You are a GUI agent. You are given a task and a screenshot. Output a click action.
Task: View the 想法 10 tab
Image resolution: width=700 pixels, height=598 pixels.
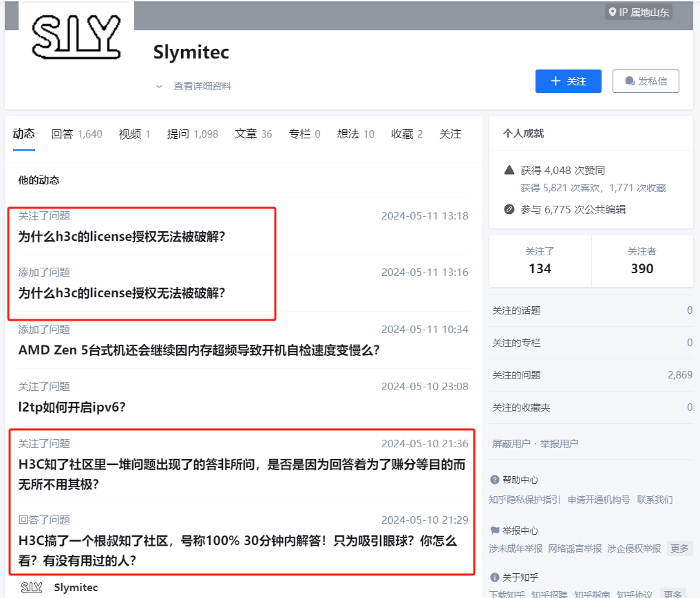pyautogui.click(x=355, y=134)
